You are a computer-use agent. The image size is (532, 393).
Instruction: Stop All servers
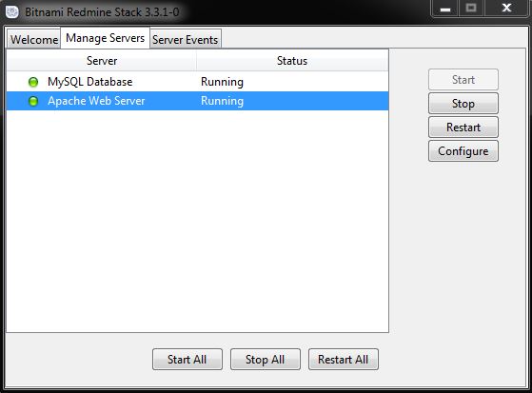pyautogui.click(x=266, y=360)
